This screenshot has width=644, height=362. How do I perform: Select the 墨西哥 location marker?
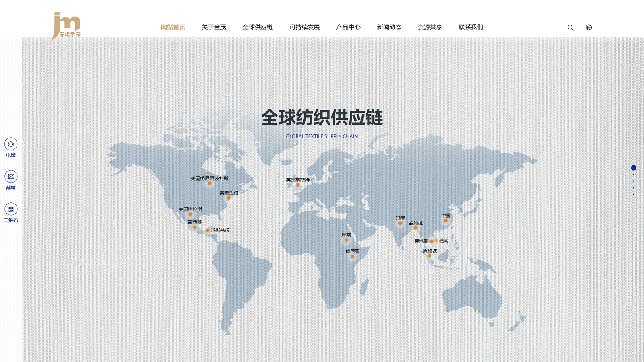coord(194,227)
